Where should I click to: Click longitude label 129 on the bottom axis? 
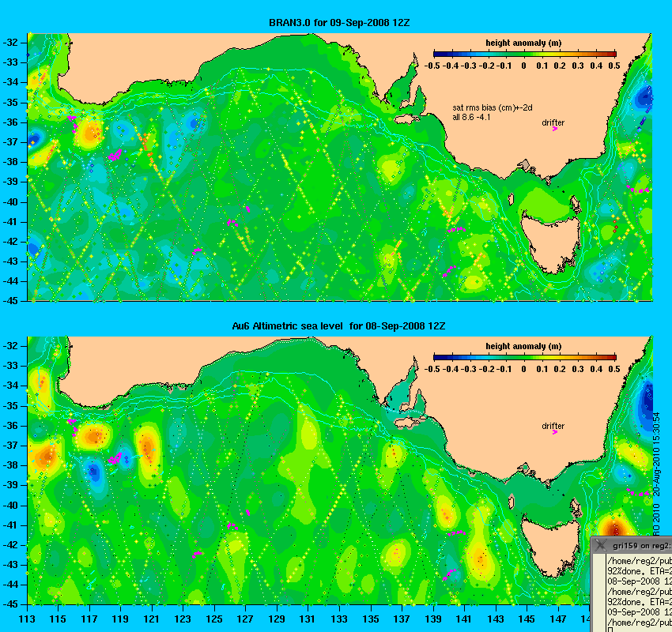click(277, 619)
